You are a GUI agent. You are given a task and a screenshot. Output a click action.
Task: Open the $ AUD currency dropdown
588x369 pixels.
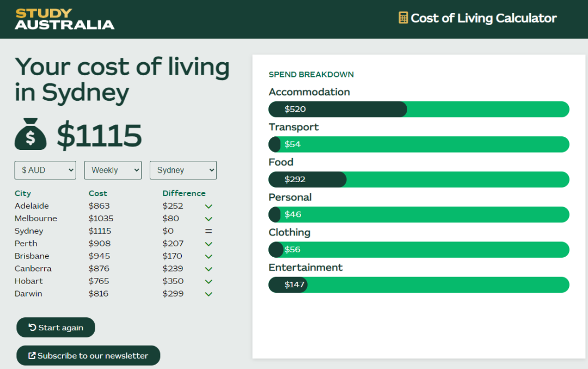pyautogui.click(x=45, y=170)
